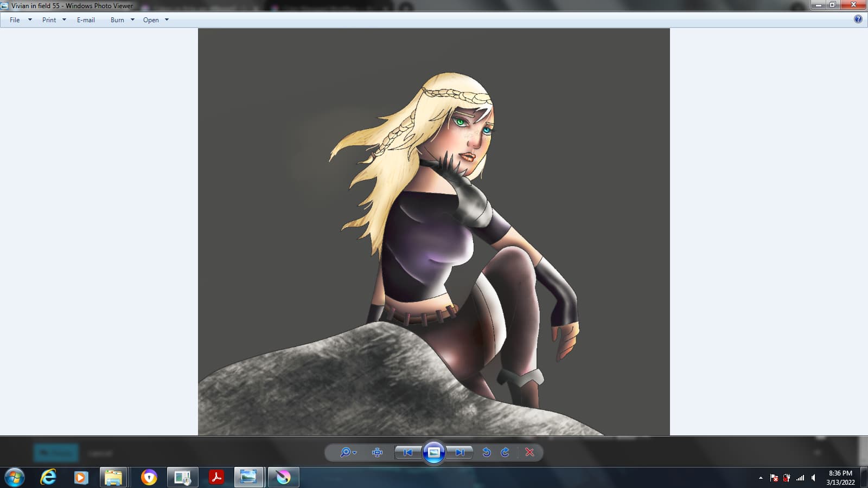Click the Vivian artwork image

pyautogui.click(x=434, y=232)
